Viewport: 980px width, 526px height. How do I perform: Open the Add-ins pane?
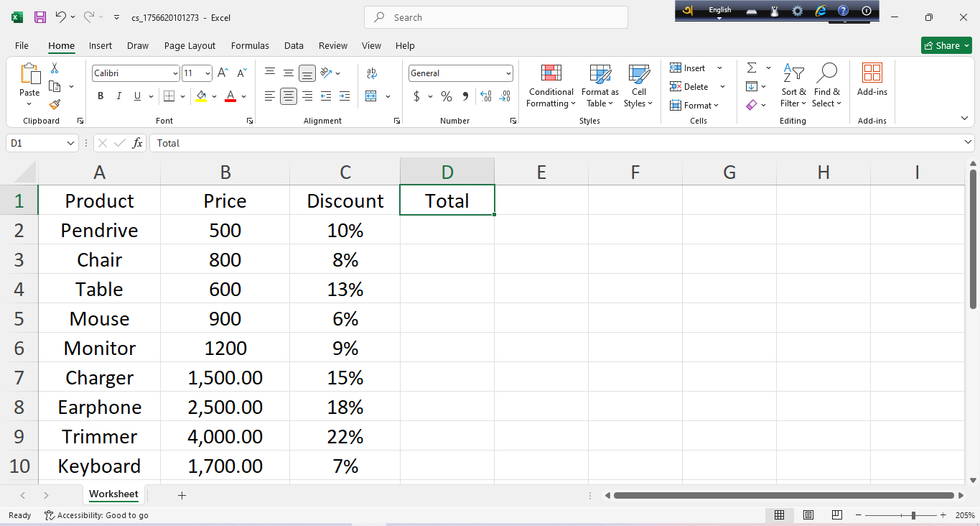(872, 79)
